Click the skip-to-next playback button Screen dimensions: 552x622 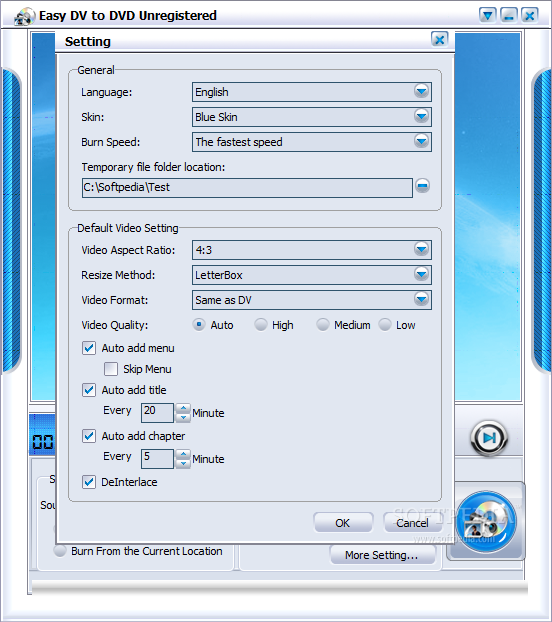[489, 438]
